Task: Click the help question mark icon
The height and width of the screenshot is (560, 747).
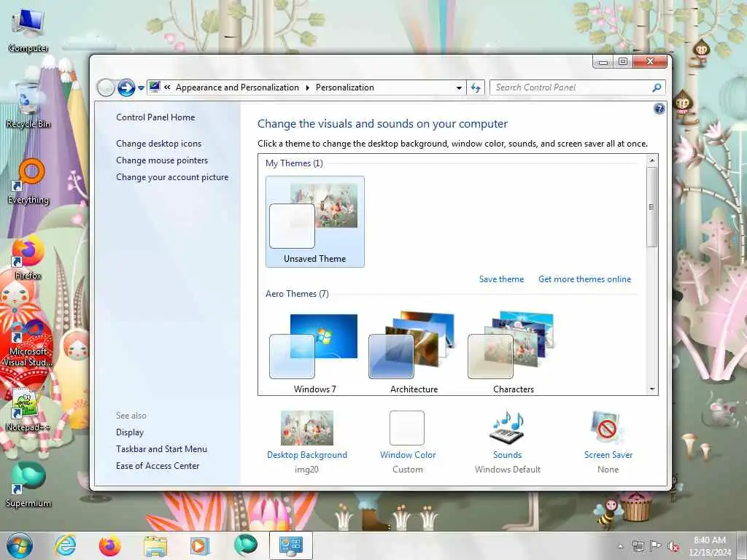Action: (659, 109)
